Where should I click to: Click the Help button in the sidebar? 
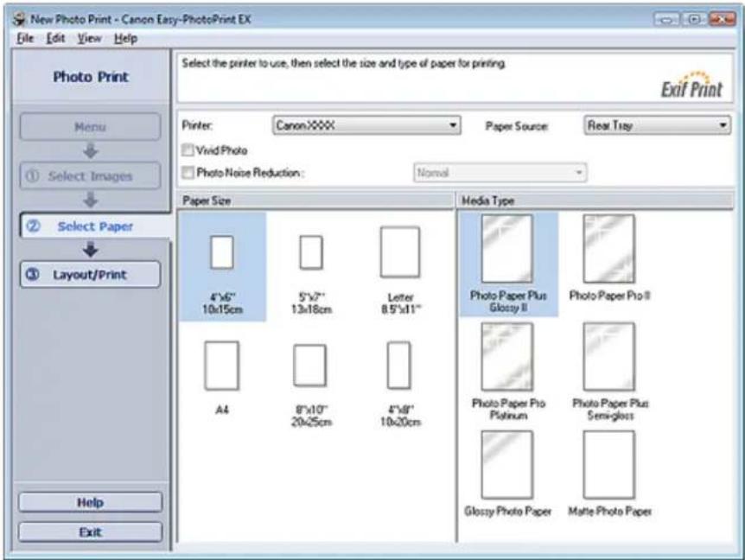[90, 502]
